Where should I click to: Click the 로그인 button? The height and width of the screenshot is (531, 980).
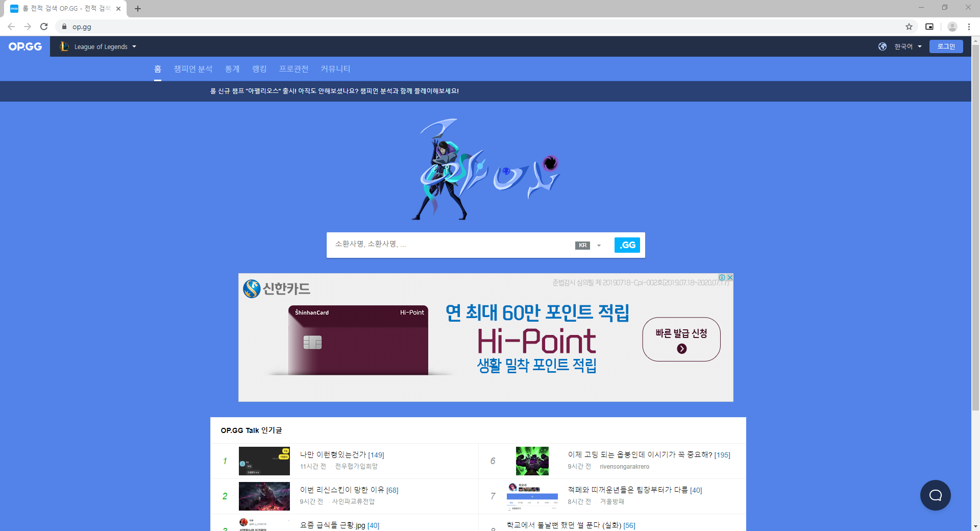point(946,46)
